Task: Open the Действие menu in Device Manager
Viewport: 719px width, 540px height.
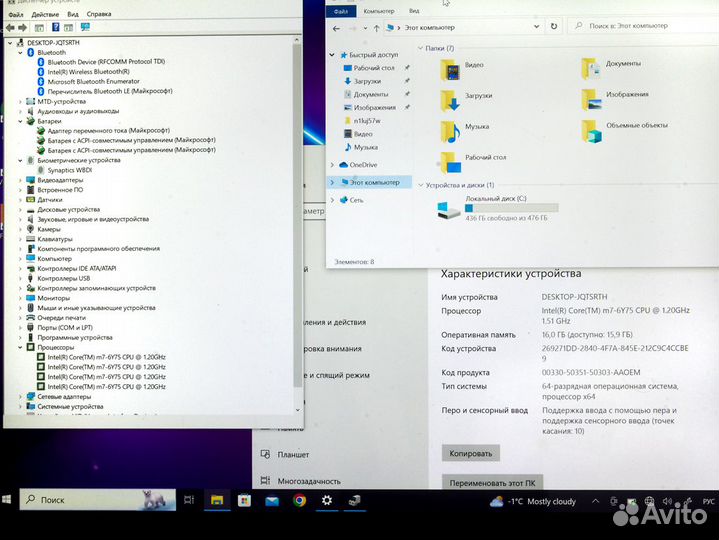Action: [45, 15]
